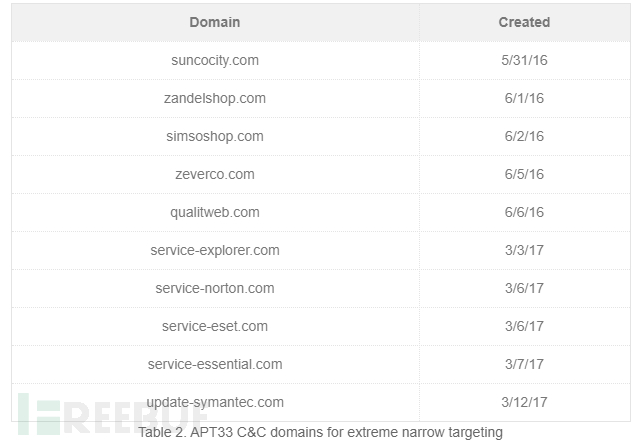Screen dimensions: 640x442
Task: Click the Domain column header
Action: click(215, 22)
